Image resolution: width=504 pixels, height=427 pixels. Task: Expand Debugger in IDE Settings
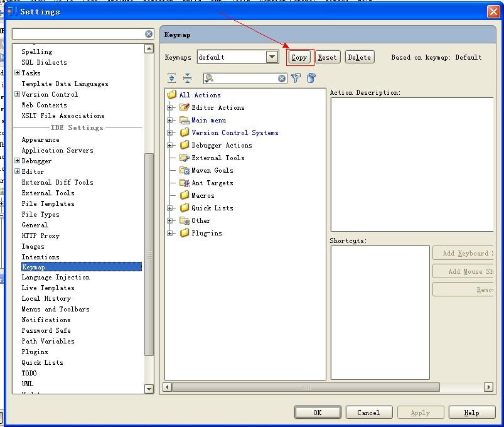pos(18,161)
